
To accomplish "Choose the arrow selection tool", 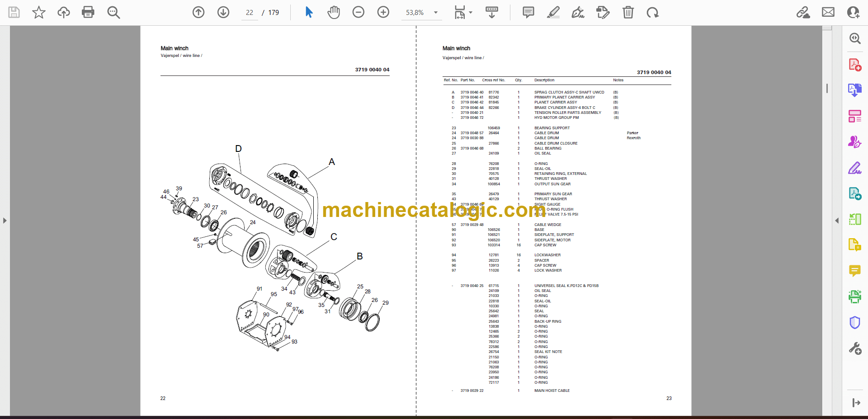I will pyautogui.click(x=309, y=12).
